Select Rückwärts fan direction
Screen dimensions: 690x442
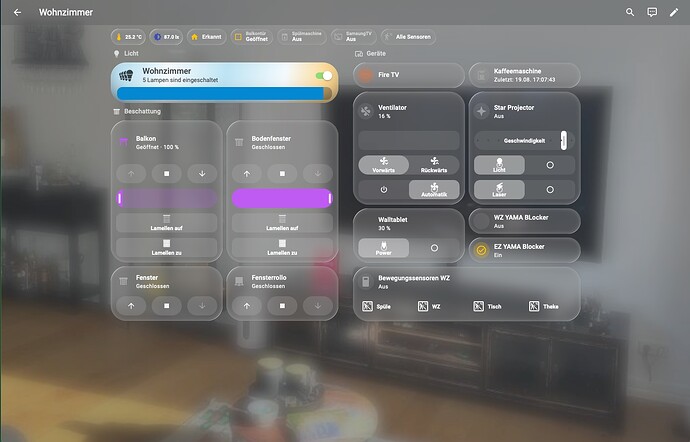pyautogui.click(x=434, y=165)
